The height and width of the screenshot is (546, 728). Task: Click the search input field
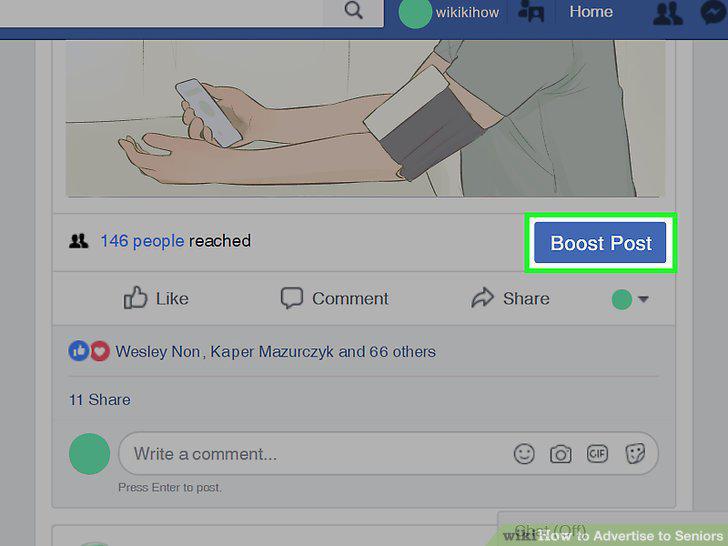(x=162, y=12)
